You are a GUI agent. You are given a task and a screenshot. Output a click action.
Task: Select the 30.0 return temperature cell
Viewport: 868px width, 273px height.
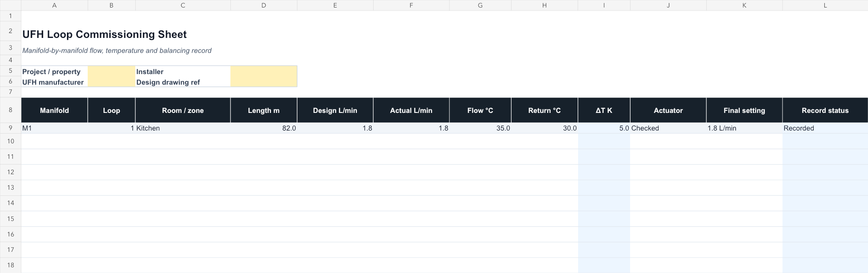click(x=545, y=128)
